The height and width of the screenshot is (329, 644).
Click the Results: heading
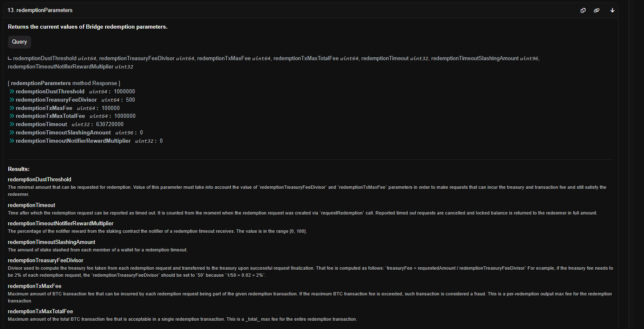19,169
